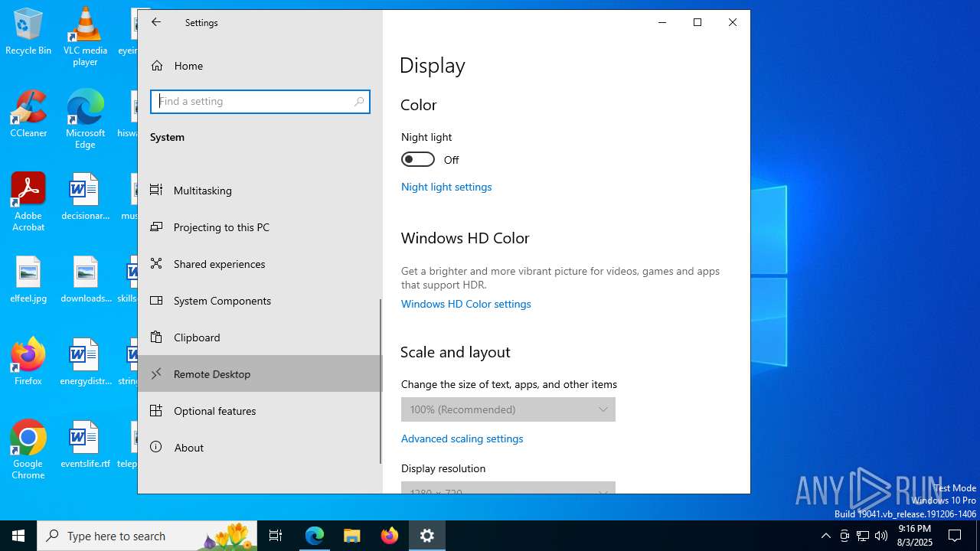Select Clipboard in the sidebar

point(260,337)
